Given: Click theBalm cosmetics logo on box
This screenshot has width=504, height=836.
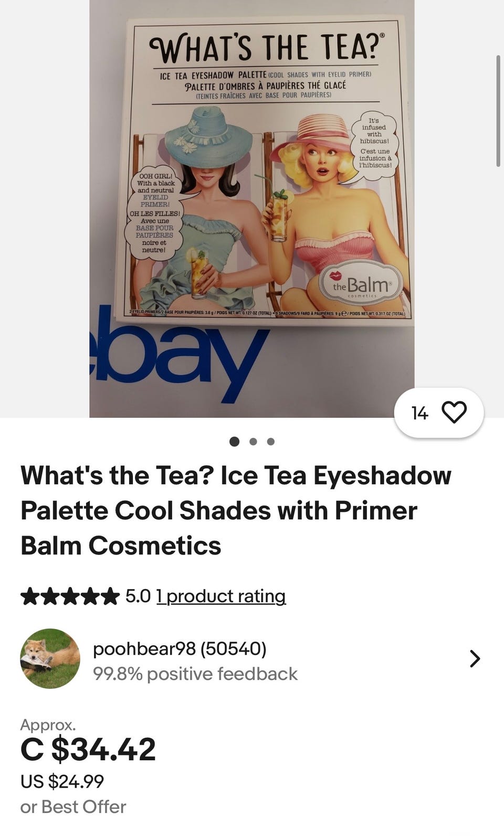Looking at the screenshot, I should tap(361, 285).
